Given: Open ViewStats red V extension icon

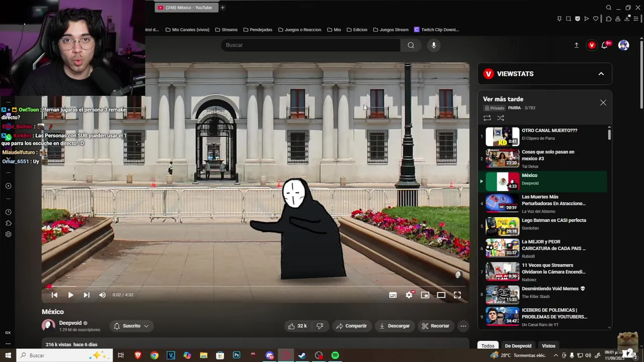Looking at the screenshot, I should [592, 45].
